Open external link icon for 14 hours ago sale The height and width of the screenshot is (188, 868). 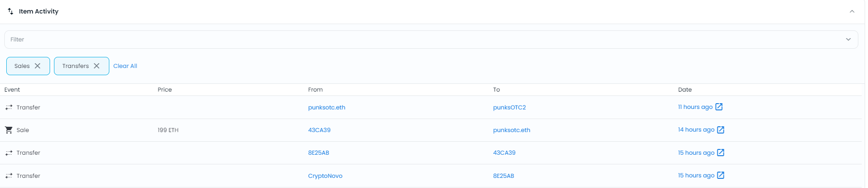click(x=721, y=130)
